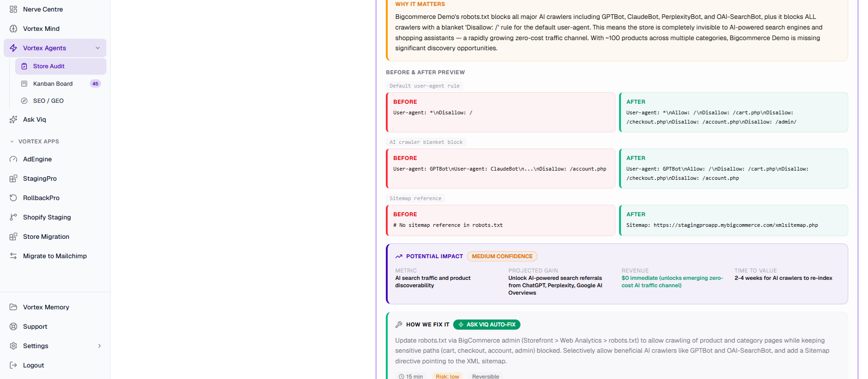
Task: Click 'AI search traffic and product discoverability' text
Action: coord(433,282)
